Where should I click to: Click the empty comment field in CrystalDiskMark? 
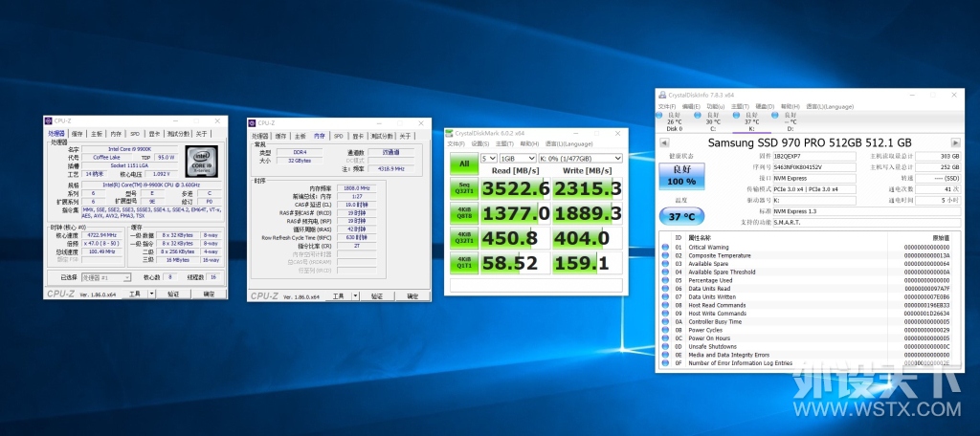[x=536, y=285]
